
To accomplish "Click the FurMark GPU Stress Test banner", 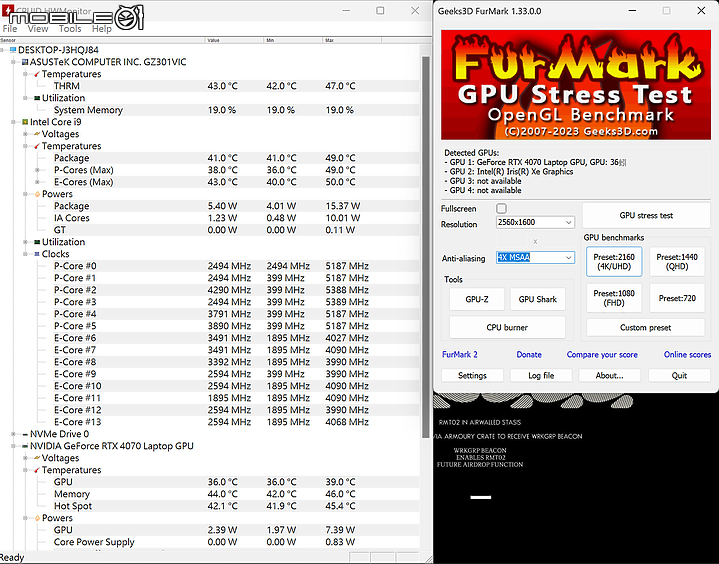I will [576, 85].
